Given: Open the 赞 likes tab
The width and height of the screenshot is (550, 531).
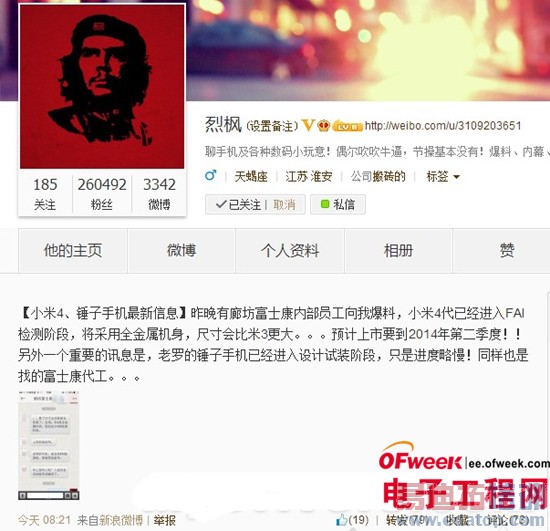Looking at the screenshot, I should click(x=507, y=250).
